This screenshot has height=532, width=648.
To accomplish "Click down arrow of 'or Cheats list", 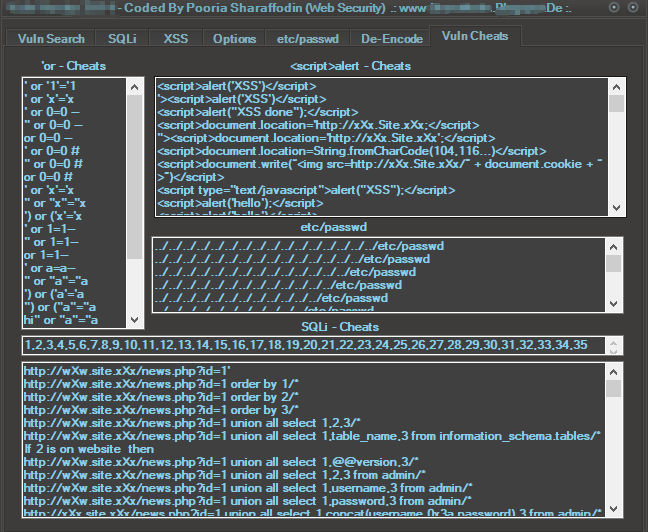I will coord(134,320).
